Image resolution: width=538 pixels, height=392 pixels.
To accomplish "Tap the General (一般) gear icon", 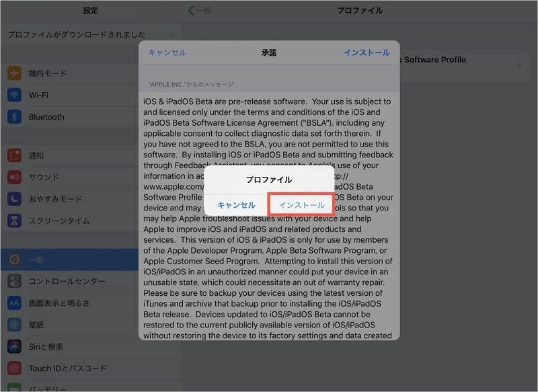I will click(14, 260).
